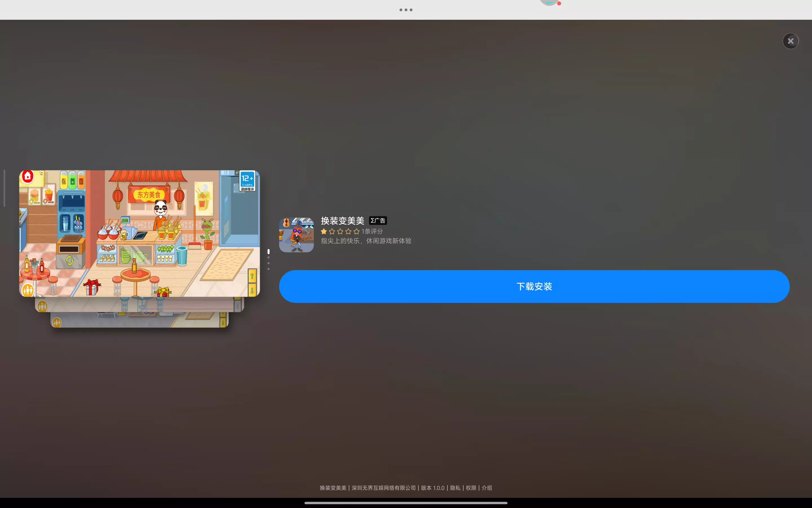Click the tagline 指尖上的快乐，休闲游戏新体验
Image resolution: width=812 pixels, height=508 pixels.
tap(366, 241)
